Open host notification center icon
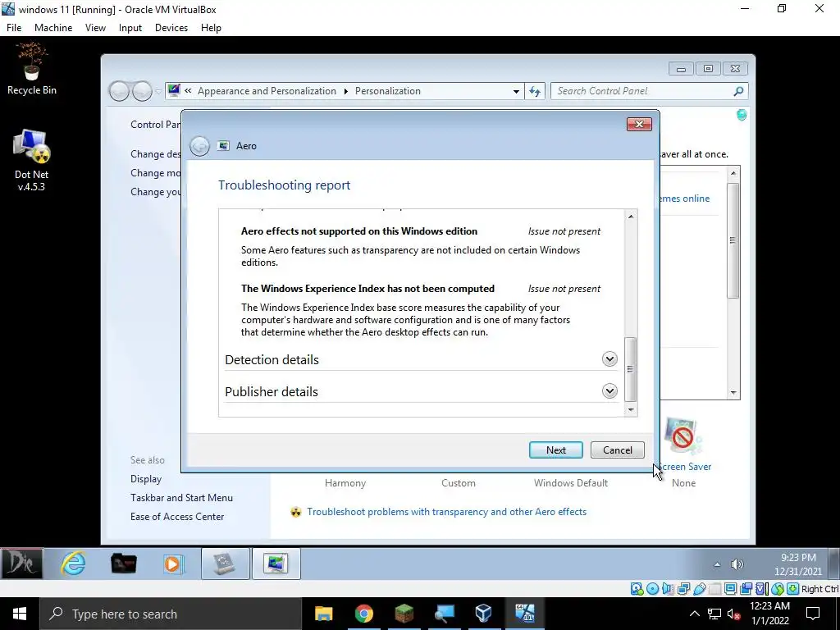840x630 pixels. [813, 614]
